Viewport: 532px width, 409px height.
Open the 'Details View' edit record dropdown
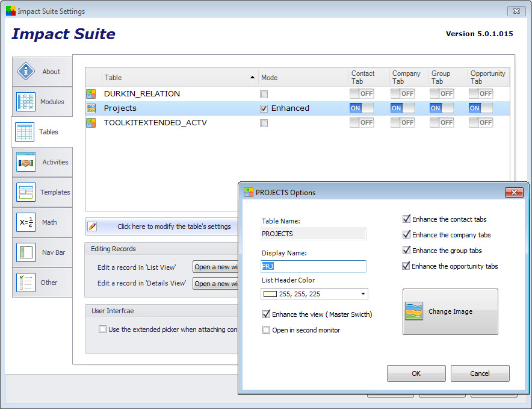215,284
